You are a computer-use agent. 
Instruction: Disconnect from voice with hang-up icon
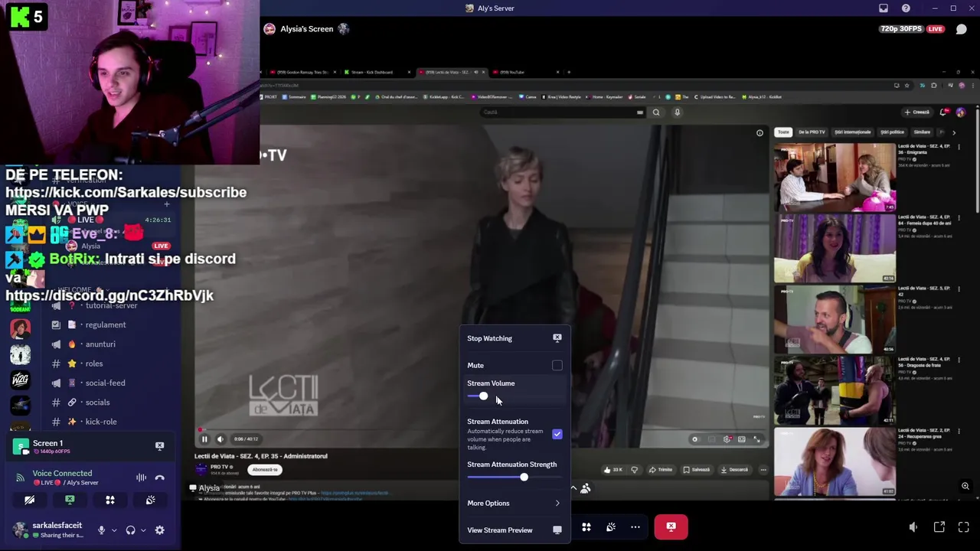[x=160, y=478]
